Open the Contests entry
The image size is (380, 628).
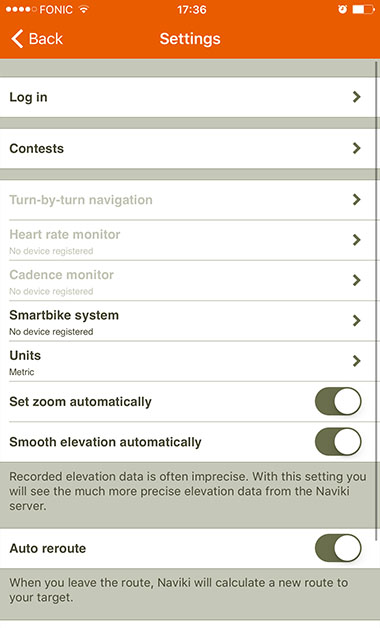point(190,148)
